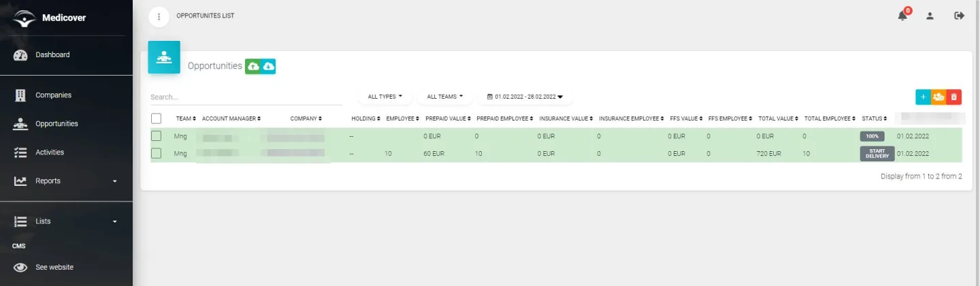The width and height of the screenshot is (980, 286).
Task: Open the notifications bell
Action: pos(903,16)
